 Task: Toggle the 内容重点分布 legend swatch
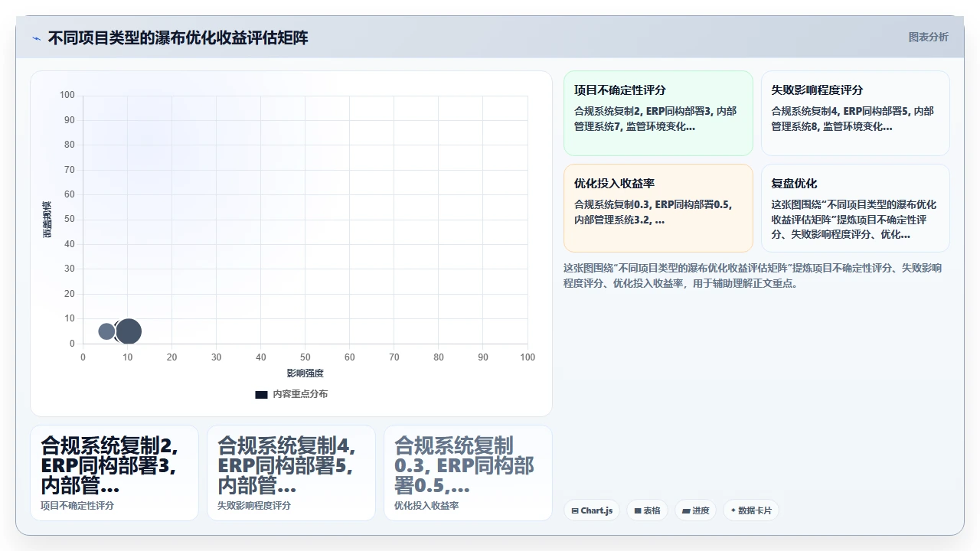coord(261,394)
